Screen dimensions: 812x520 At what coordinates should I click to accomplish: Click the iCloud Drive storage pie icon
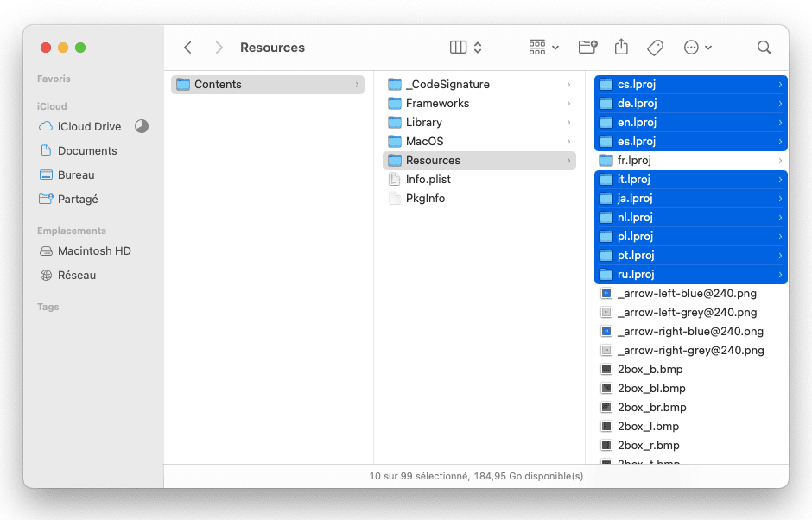point(142,126)
